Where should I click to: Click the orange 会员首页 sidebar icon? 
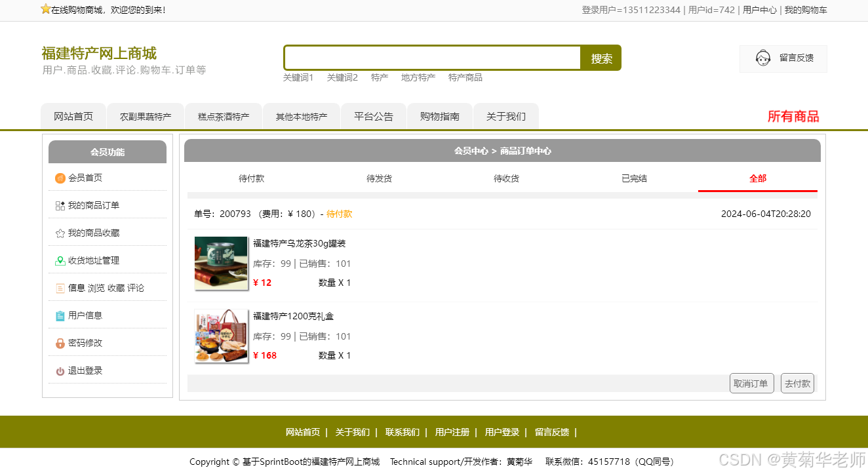(60, 178)
